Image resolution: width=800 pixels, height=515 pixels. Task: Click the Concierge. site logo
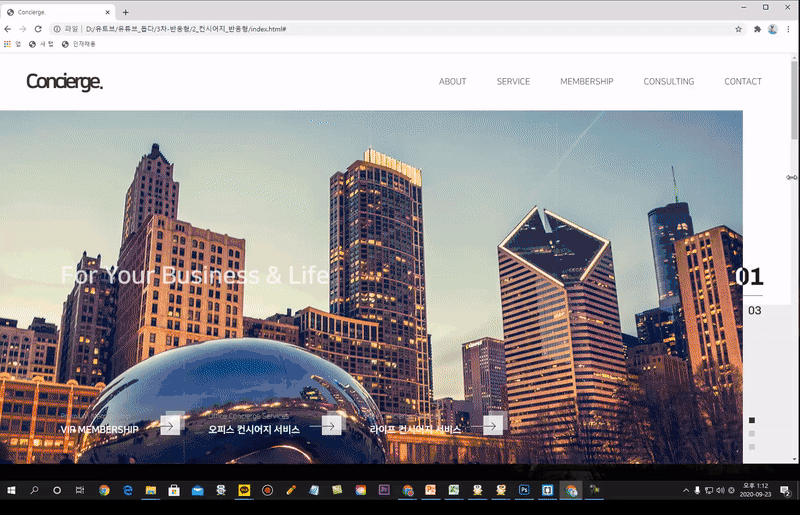tap(64, 82)
